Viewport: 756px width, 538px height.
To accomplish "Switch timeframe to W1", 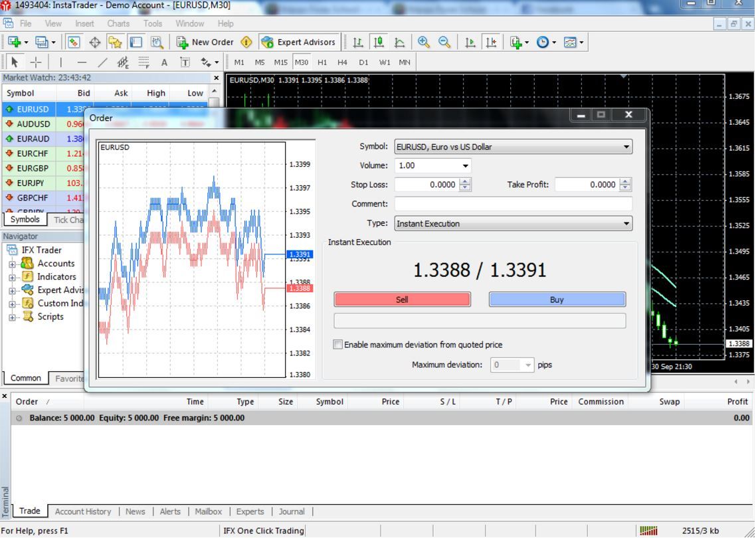I will click(384, 62).
